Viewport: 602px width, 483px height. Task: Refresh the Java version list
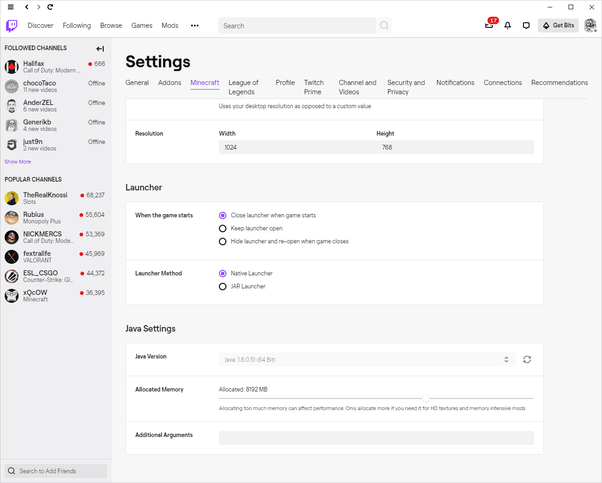(x=527, y=359)
